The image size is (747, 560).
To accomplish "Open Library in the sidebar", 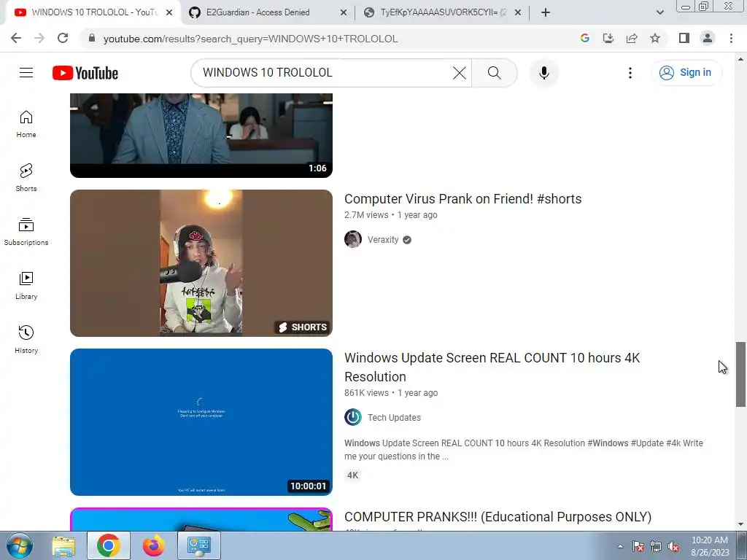I will (26, 285).
